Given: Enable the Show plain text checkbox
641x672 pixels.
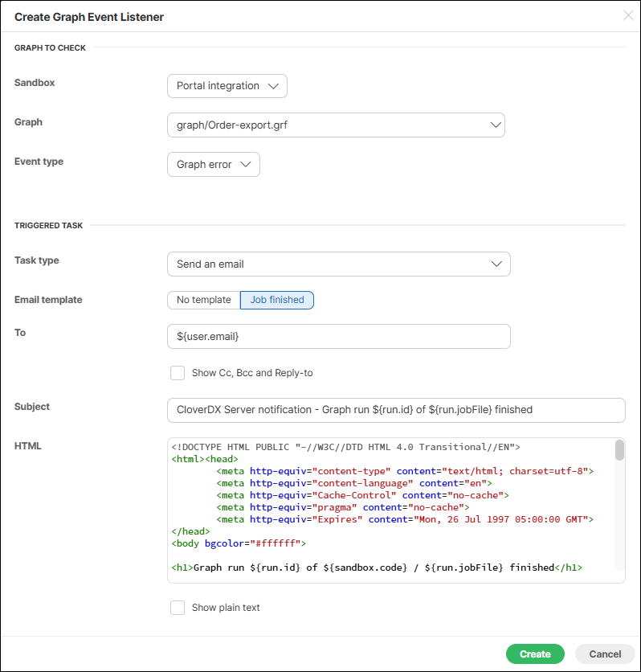Looking at the screenshot, I should [178, 608].
